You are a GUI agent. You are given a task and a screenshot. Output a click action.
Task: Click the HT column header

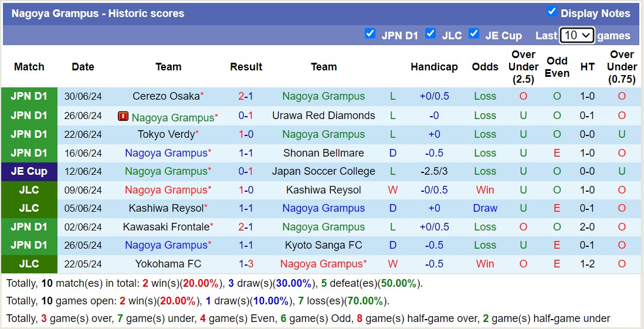pyautogui.click(x=587, y=67)
